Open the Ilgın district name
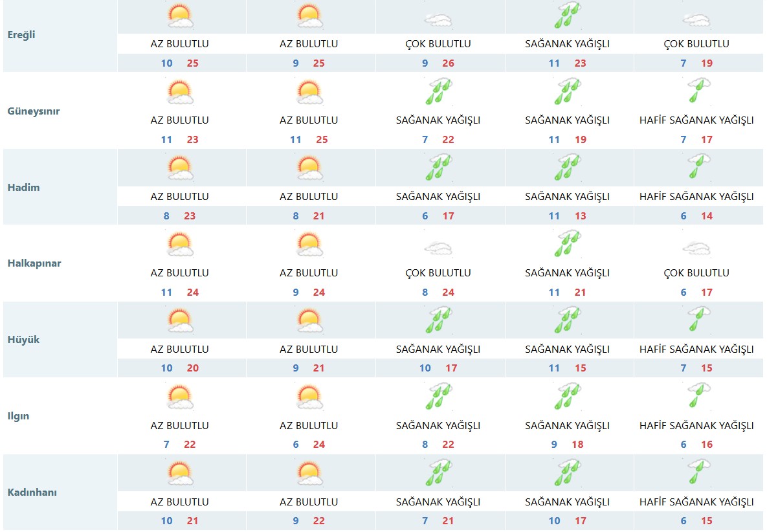This screenshot has width=767, height=532. [x=19, y=416]
